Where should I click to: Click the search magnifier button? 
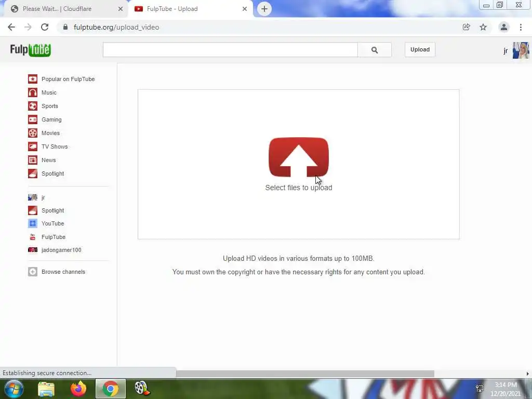(x=374, y=50)
